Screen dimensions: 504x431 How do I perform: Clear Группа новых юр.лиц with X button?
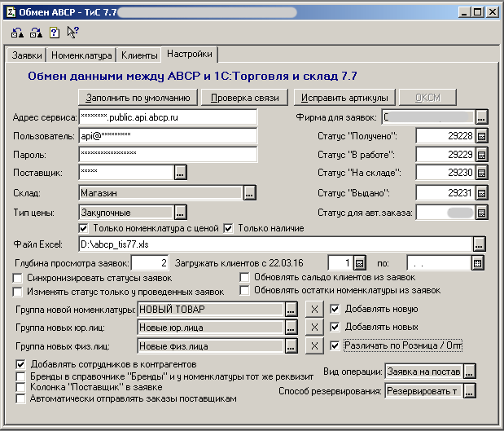(314, 328)
